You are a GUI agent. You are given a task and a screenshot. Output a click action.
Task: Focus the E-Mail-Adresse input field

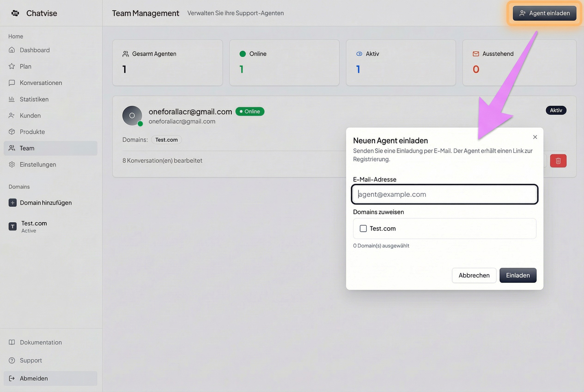point(444,194)
